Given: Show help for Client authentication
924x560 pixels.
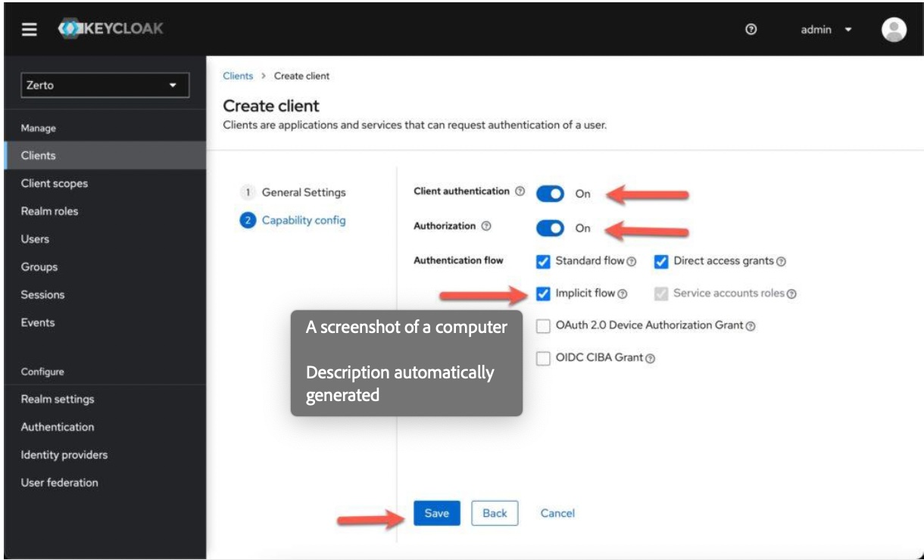Looking at the screenshot, I should click(520, 191).
